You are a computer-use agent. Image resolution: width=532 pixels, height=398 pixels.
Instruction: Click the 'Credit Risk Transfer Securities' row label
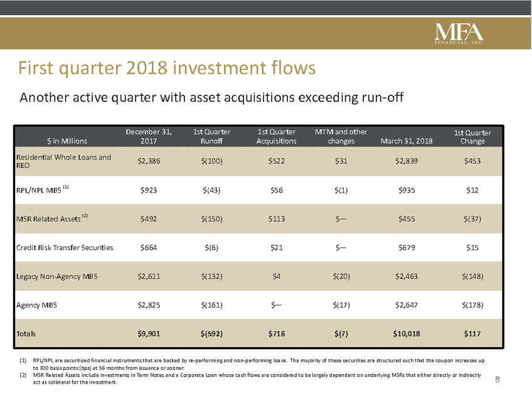point(65,248)
